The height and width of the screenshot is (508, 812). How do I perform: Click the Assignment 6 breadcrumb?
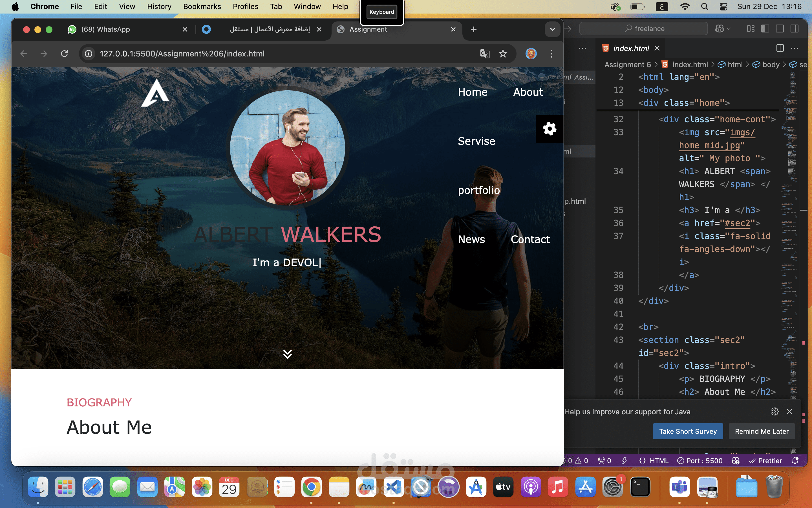(627, 65)
